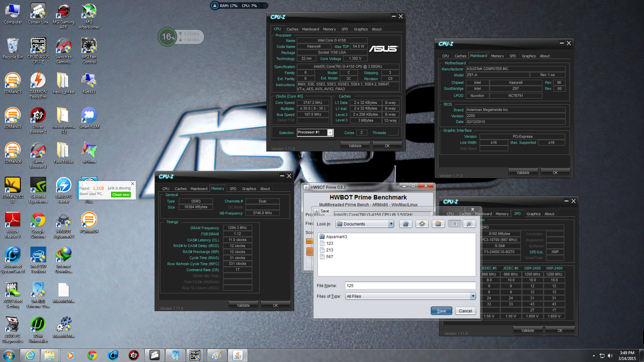Screen dimensions: 644x362
Task: Switch to Memory tab in CPU-Z SPD window
Action: coord(502,214)
